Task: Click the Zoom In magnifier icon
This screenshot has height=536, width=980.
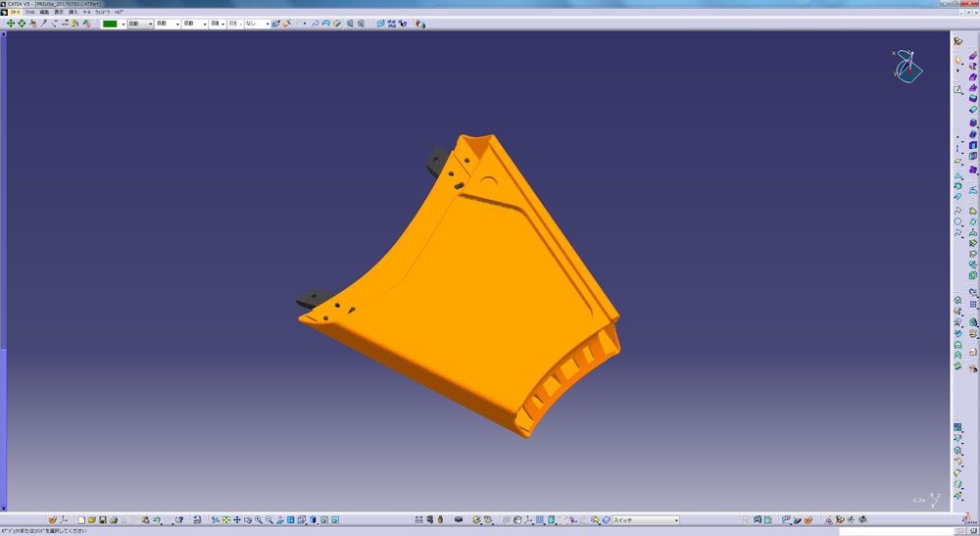Action: tap(259, 519)
